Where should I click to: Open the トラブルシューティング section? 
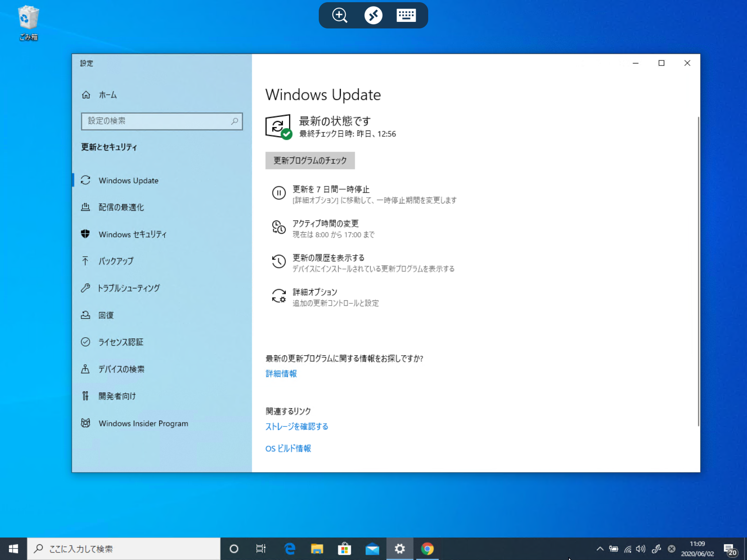tap(129, 288)
